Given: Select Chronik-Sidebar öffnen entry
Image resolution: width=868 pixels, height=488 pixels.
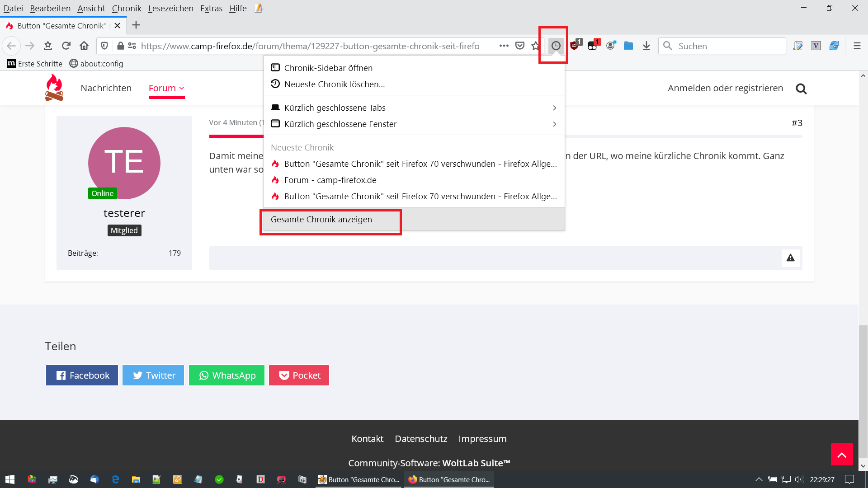Looking at the screenshot, I should [x=328, y=68].
